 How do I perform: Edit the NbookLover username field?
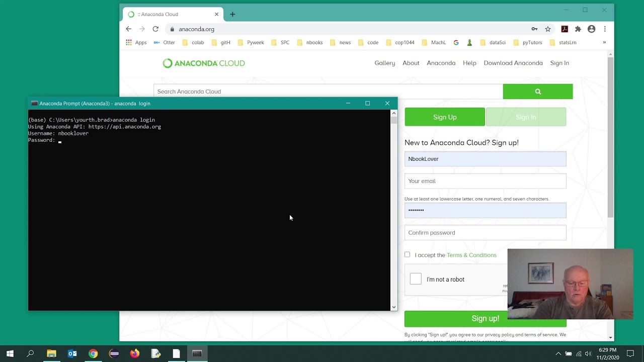(x=486, y=159)
